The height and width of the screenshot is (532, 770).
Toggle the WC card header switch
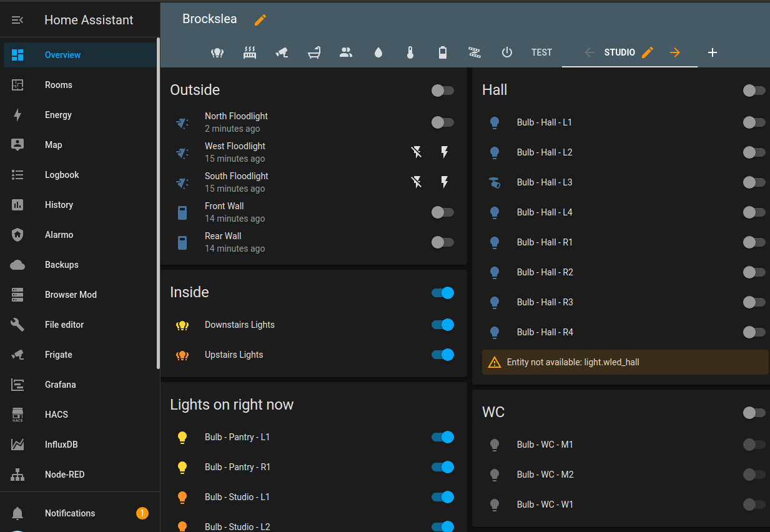point(754,413)
